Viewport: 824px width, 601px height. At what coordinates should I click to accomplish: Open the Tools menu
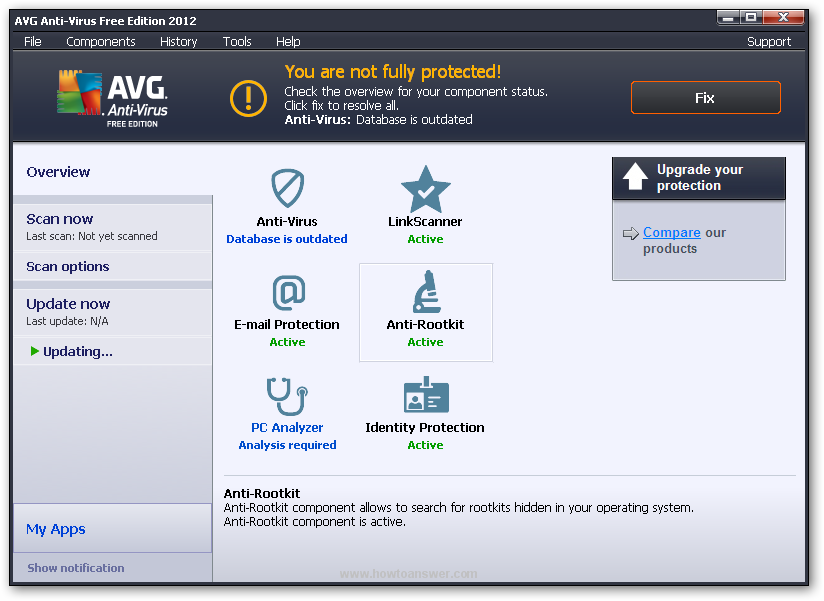237,42
